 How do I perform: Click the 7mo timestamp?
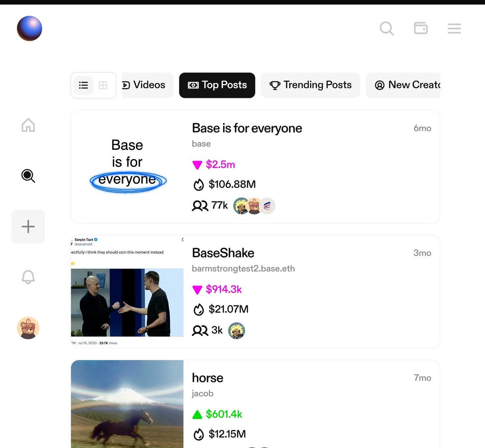point(422,378)
